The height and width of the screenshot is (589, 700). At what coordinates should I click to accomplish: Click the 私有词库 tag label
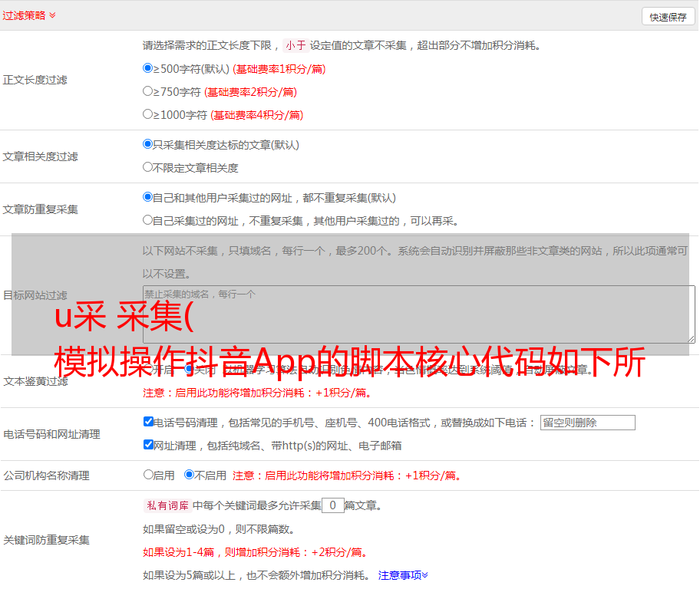tap(166, 505)
